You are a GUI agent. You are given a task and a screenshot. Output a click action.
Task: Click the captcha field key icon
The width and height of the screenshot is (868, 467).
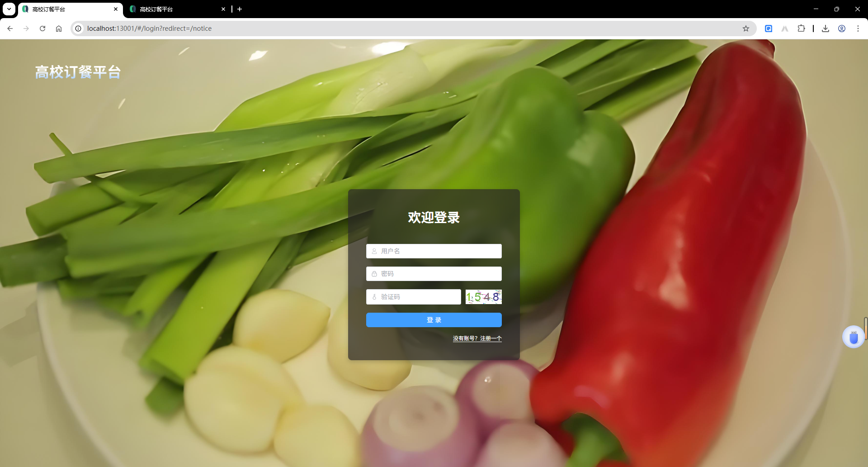tap(374, 296)
